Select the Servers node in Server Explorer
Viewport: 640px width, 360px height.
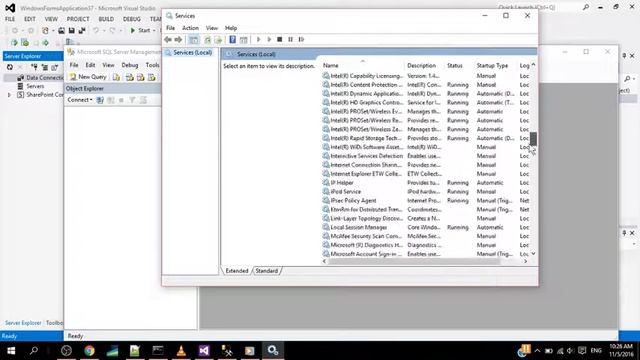35,86
